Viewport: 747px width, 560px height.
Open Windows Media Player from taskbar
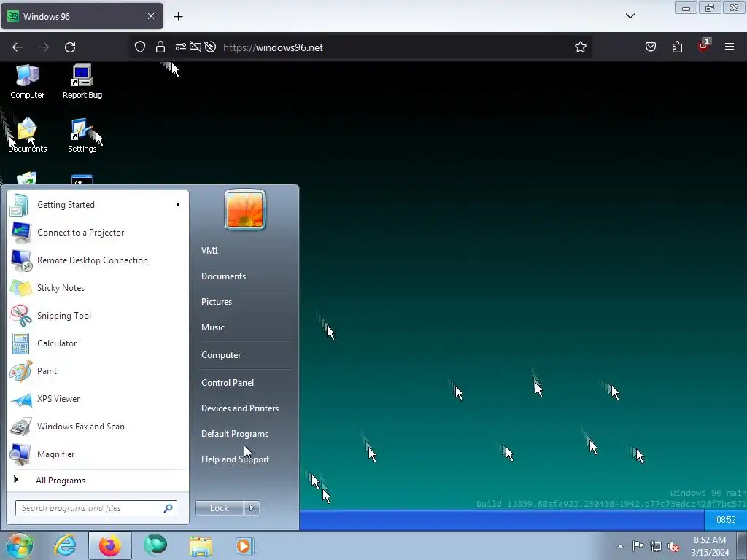coord(245,545)
